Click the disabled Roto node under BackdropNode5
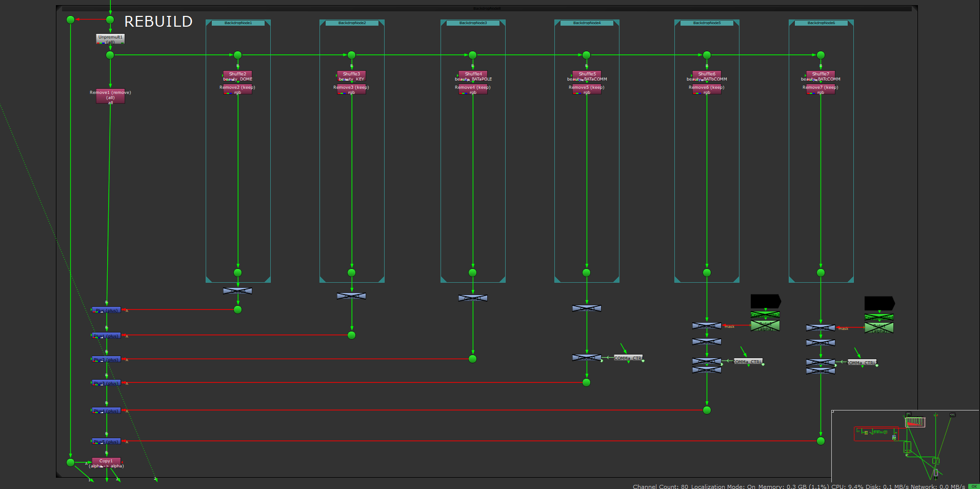 [765, 325]
